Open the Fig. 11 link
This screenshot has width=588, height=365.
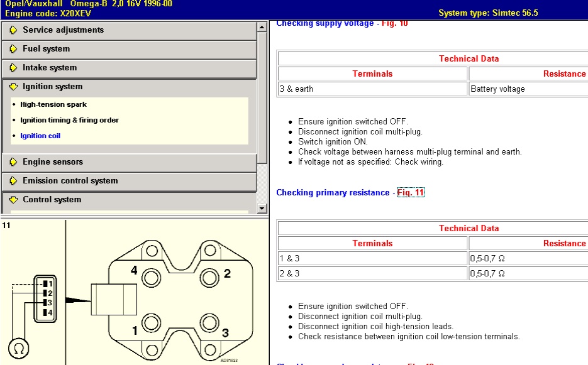click(x=411, y=193)
